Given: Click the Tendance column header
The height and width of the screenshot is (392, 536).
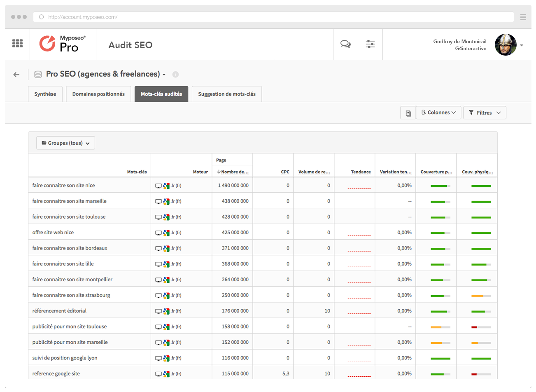Looking at the screenshot, I should point(361,172).
